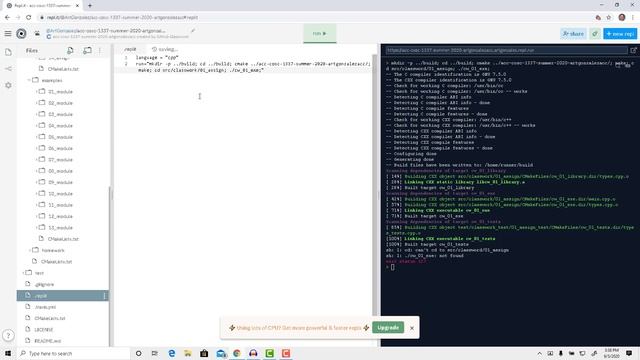Expand the 11_module folder
This screenshot has width=640, height=360.
point(36,205)
